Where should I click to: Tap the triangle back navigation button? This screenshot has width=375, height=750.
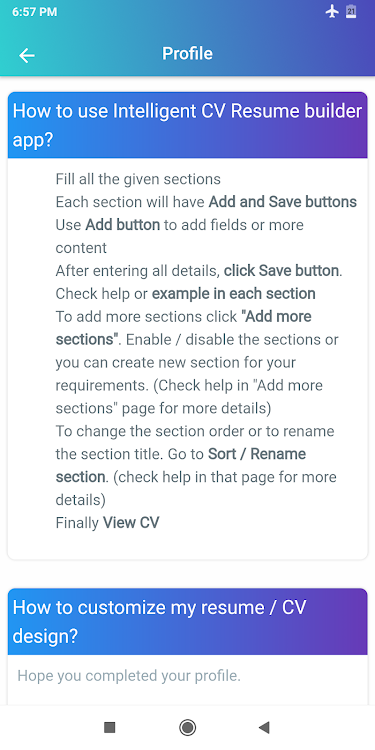(264, 728)
